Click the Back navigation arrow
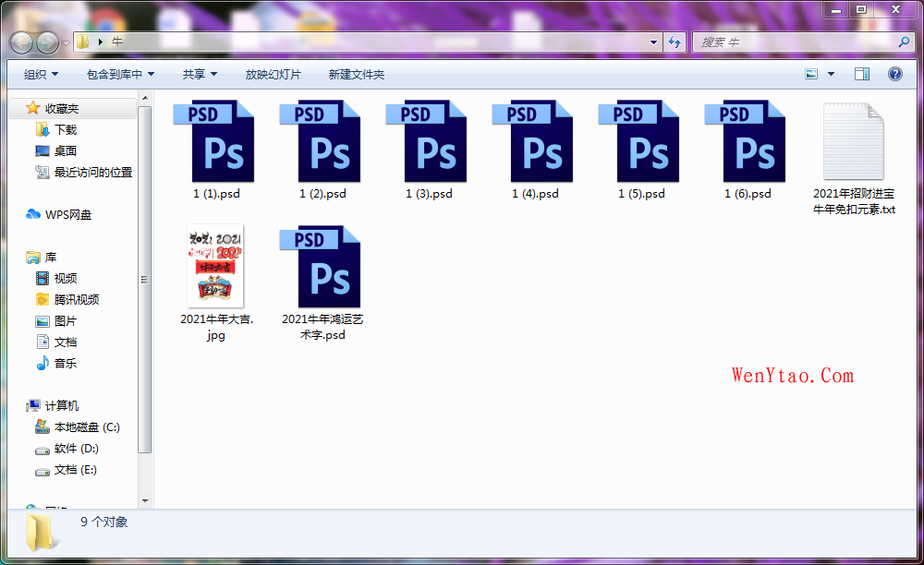Viewport: 924px width, 565px height. point(22,42)
